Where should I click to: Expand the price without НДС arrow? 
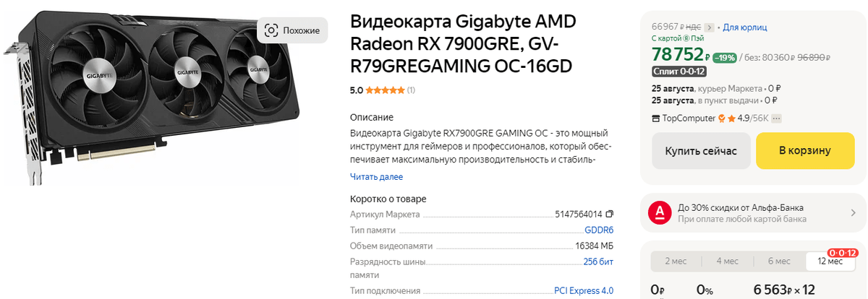[x=710, y=27]
